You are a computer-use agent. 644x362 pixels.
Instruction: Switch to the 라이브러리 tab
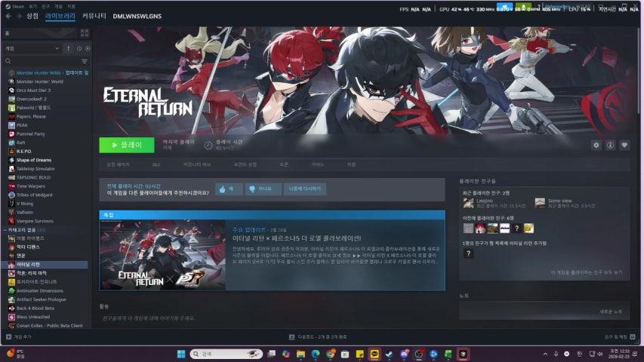(60, 16)
